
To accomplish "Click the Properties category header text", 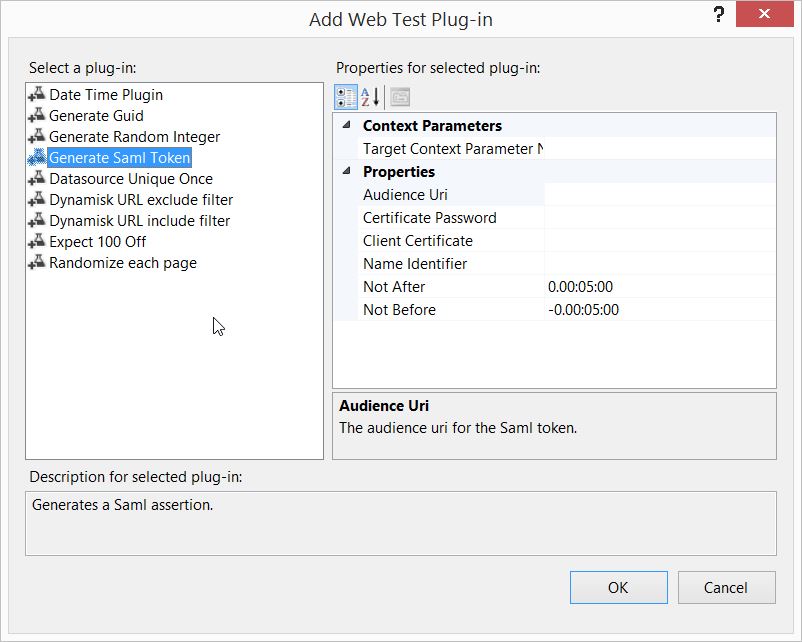I will [399, 171].
